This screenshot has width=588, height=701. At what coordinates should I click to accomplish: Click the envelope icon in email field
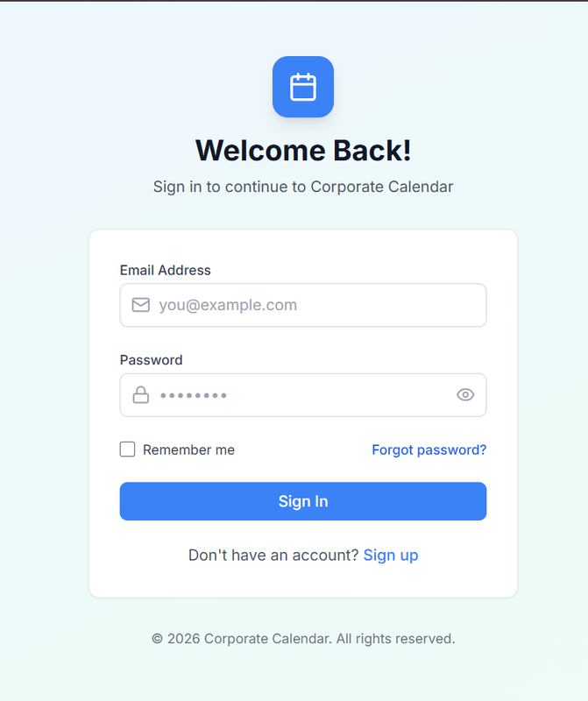141,305
